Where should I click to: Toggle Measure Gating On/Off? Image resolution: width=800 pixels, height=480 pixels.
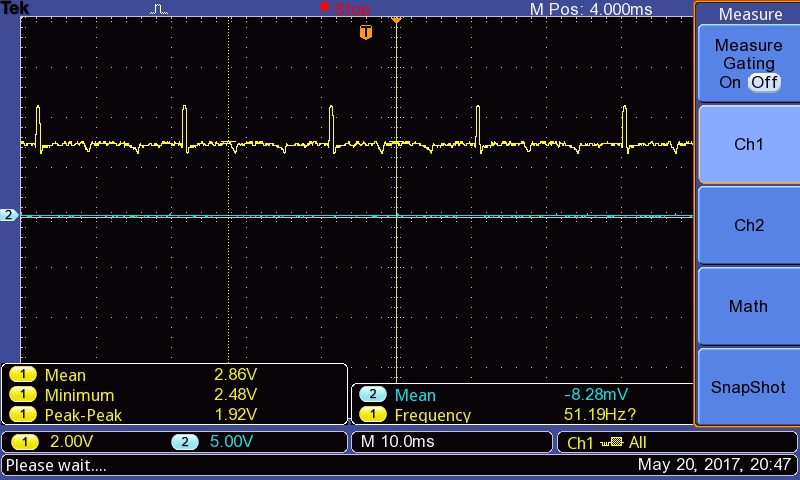(748, 64)
